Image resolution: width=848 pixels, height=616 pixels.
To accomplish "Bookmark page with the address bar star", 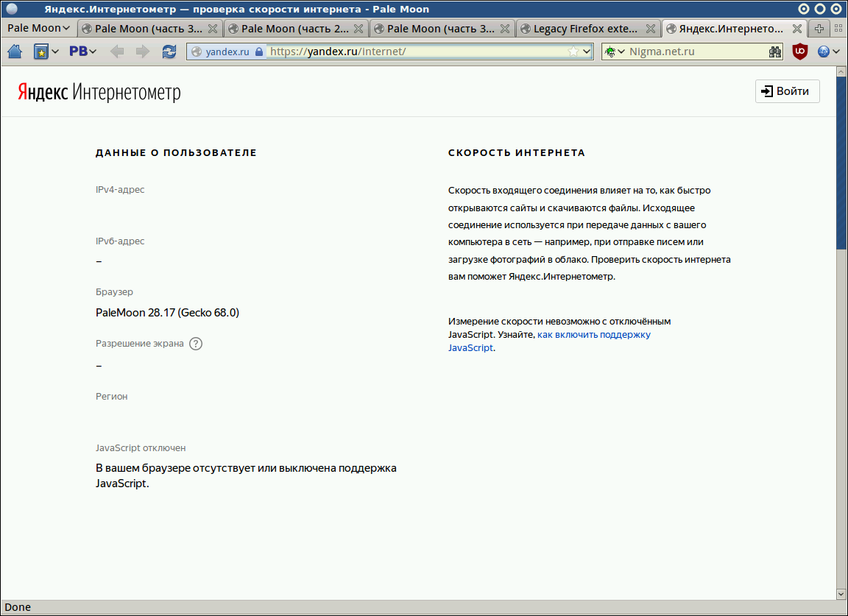I will [x=573, y=52].
